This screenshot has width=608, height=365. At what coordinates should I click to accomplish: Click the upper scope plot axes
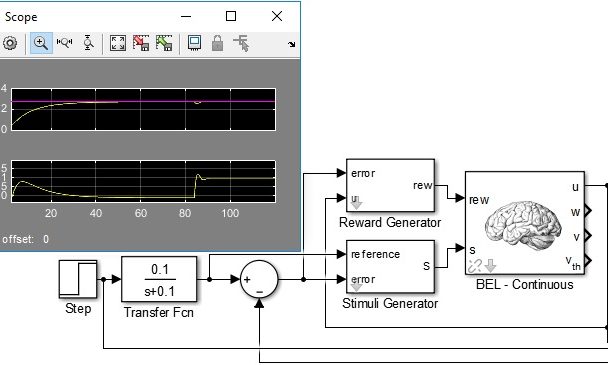[143, 109]
